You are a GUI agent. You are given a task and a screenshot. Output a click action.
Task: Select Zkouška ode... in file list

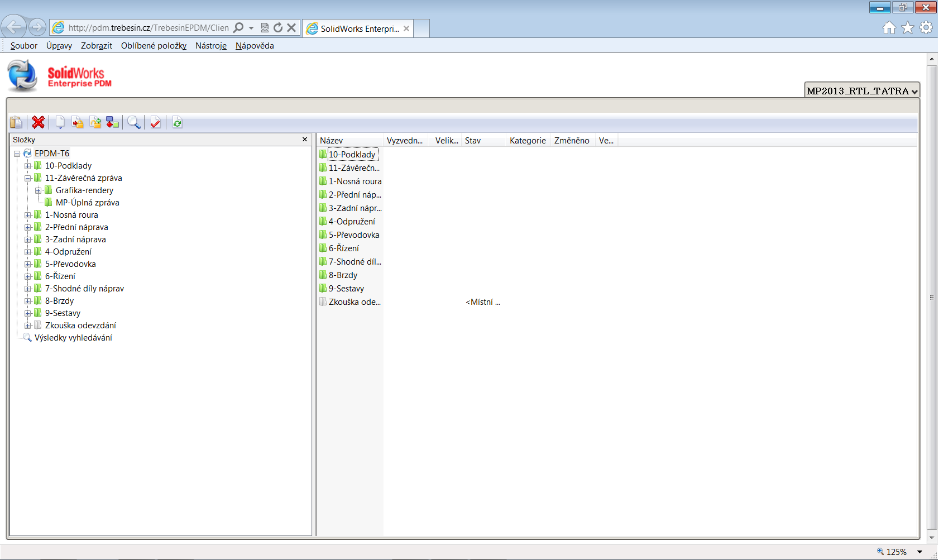click(354, 302)
